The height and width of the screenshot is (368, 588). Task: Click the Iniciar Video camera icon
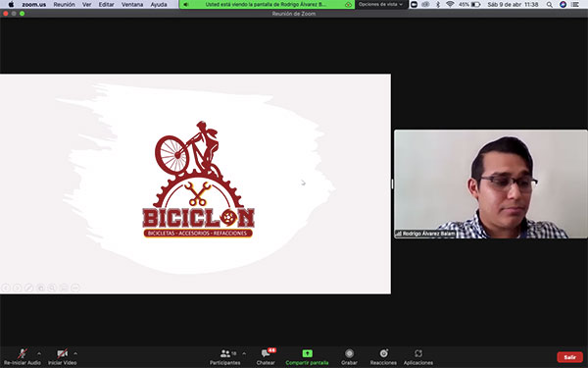pyautogui.click(x=63, y=353)
